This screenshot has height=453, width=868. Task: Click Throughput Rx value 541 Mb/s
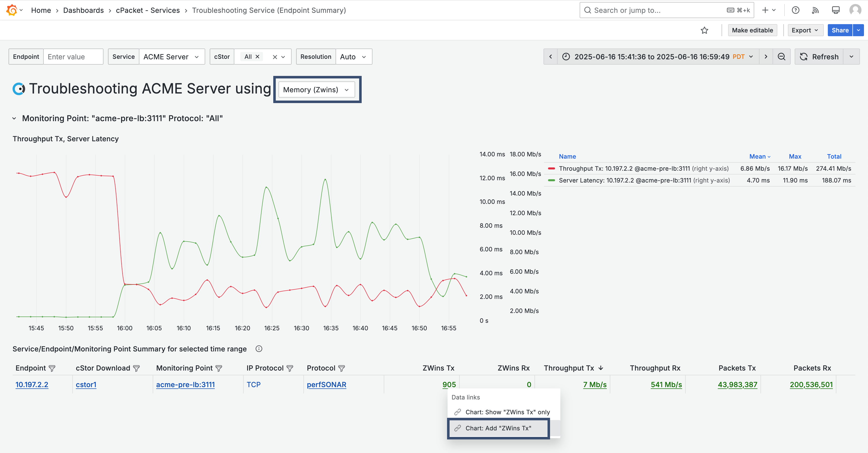(666, 385)
